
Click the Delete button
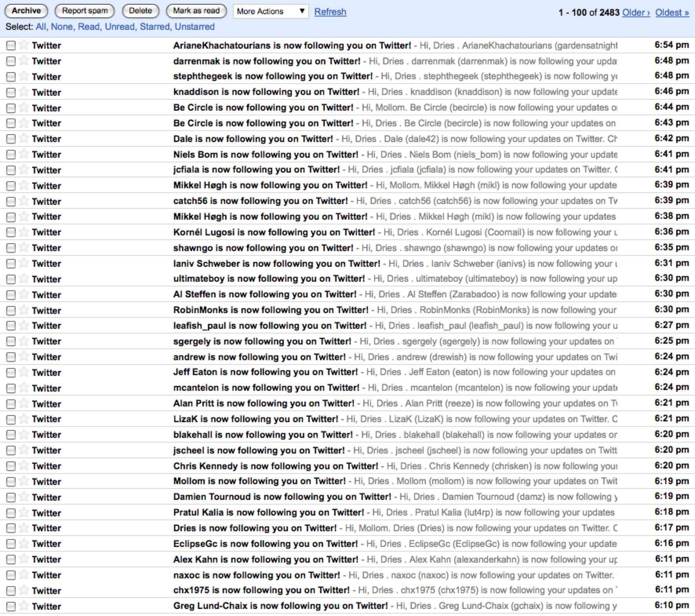[140, 11]
